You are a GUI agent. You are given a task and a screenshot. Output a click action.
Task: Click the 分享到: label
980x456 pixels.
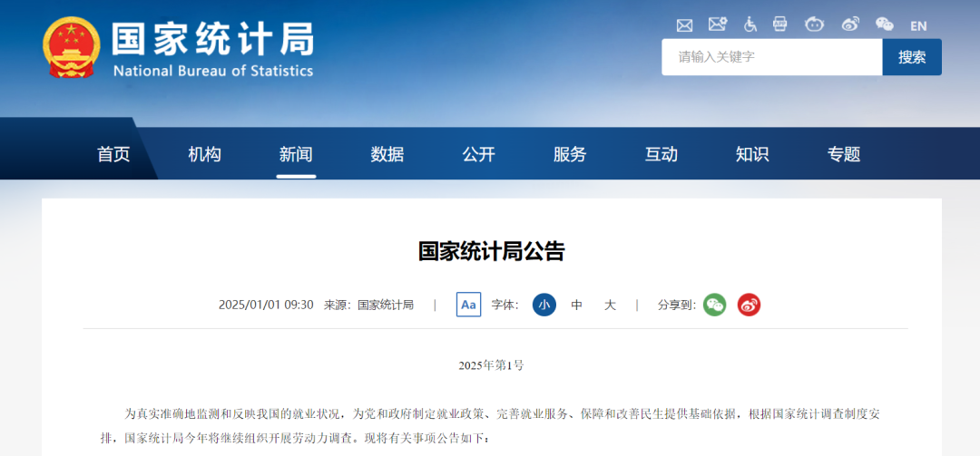(x=677, y=305)
